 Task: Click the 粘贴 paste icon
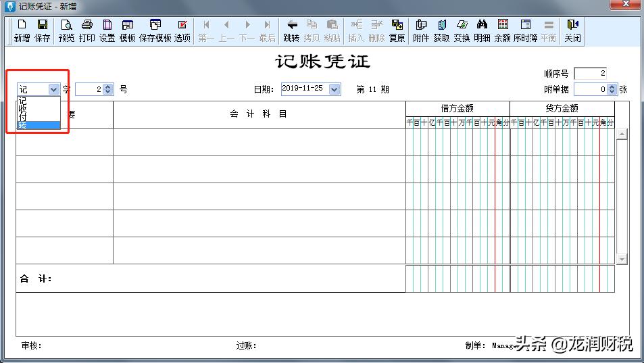(332, 31)
